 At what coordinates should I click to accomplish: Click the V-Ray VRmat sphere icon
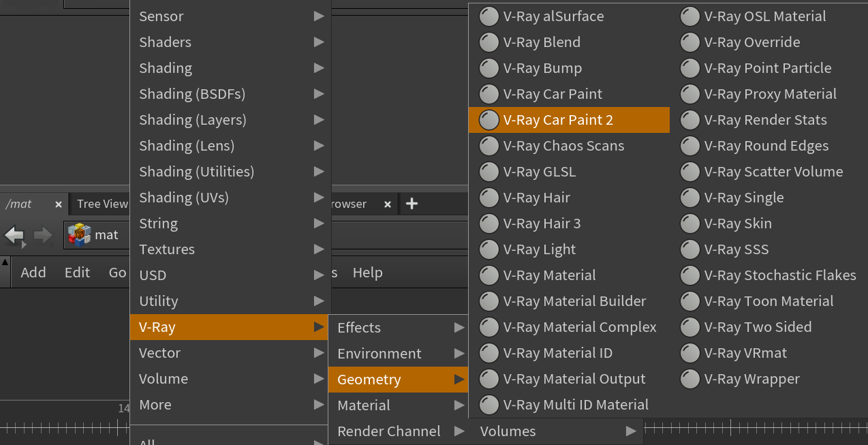690,353
